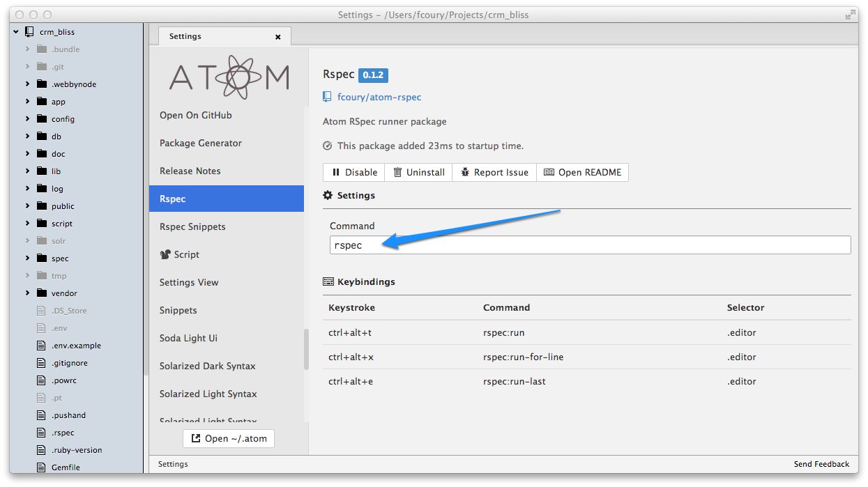The image size is (868, 487).
Task: Click the Open ~/.atom button
Action: tap(229, 438)
